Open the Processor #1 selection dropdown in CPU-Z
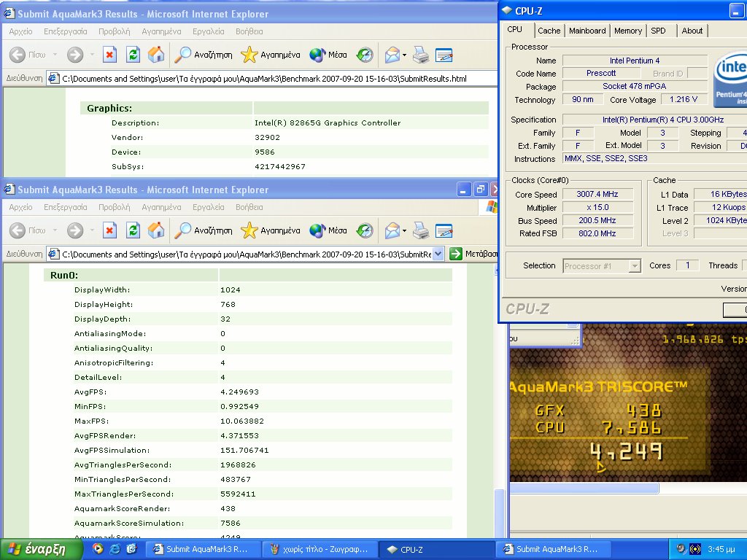Screen dimensions: 747x560 634,265
